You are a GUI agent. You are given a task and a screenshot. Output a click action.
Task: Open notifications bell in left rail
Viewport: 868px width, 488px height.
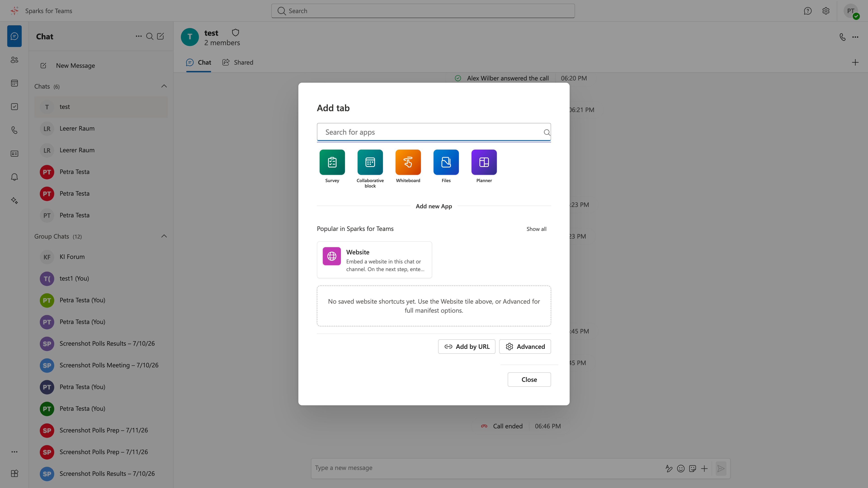tap(14, 177)
